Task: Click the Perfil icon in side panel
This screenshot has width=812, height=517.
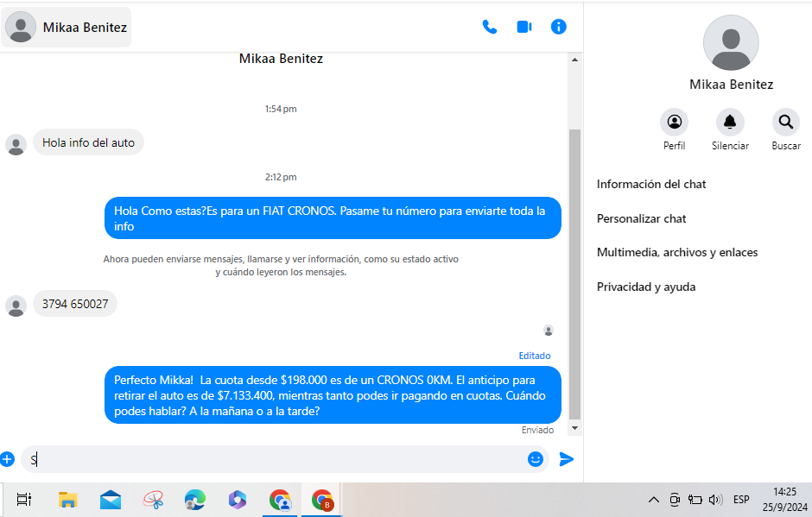Action: 675,123
